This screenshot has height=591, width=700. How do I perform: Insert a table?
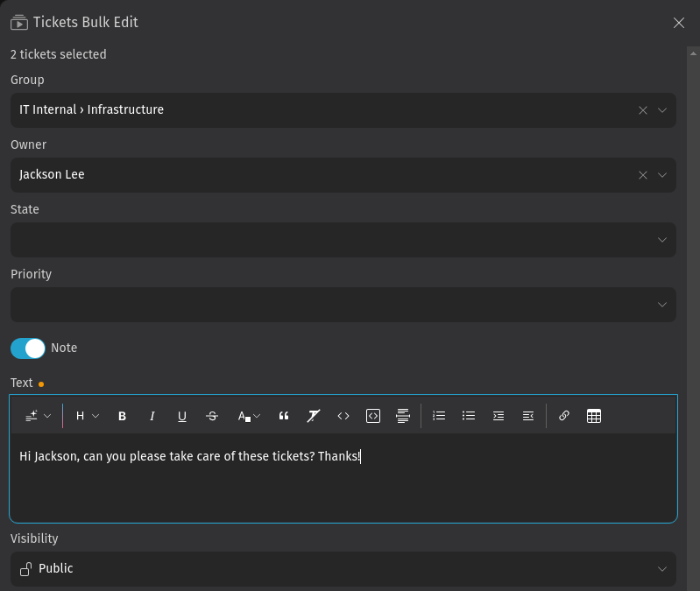(x=594, y=416)
